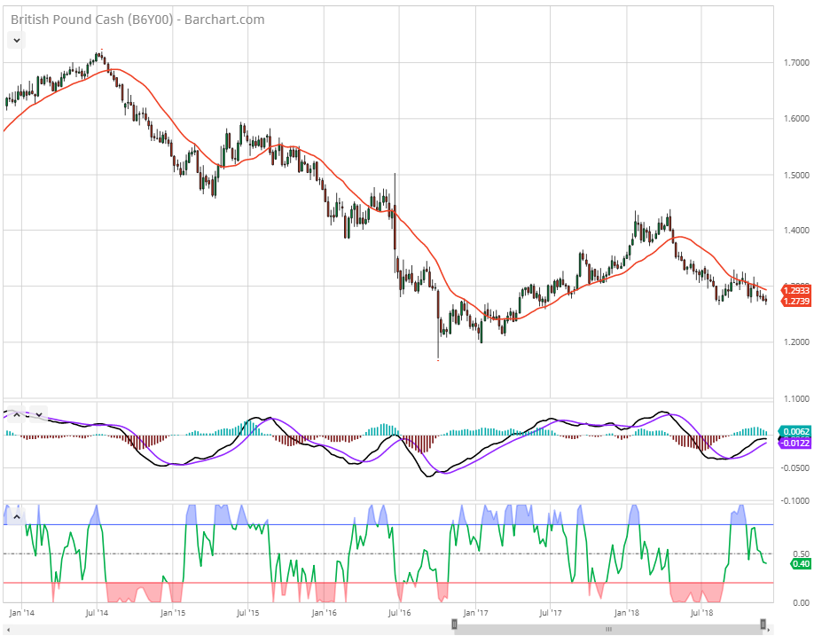Click the red 1.2933 moving average label
The height and width of the screenshot is (644, 822).
pyautogui.click(x=796, y=290)
